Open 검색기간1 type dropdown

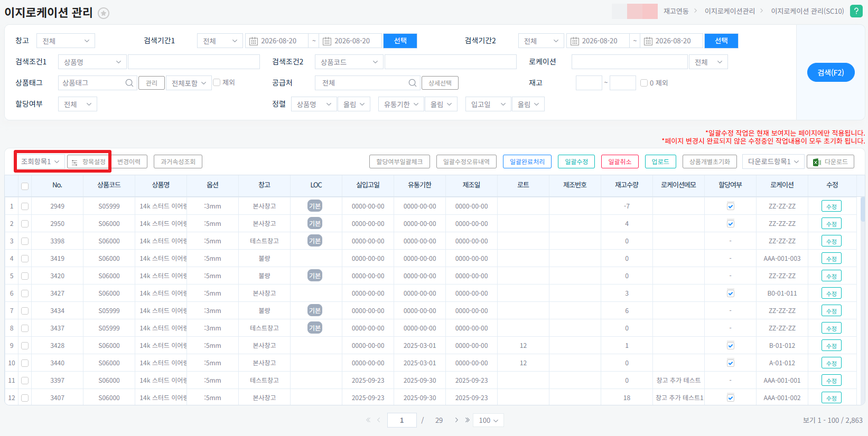click(x=220, y=41)
